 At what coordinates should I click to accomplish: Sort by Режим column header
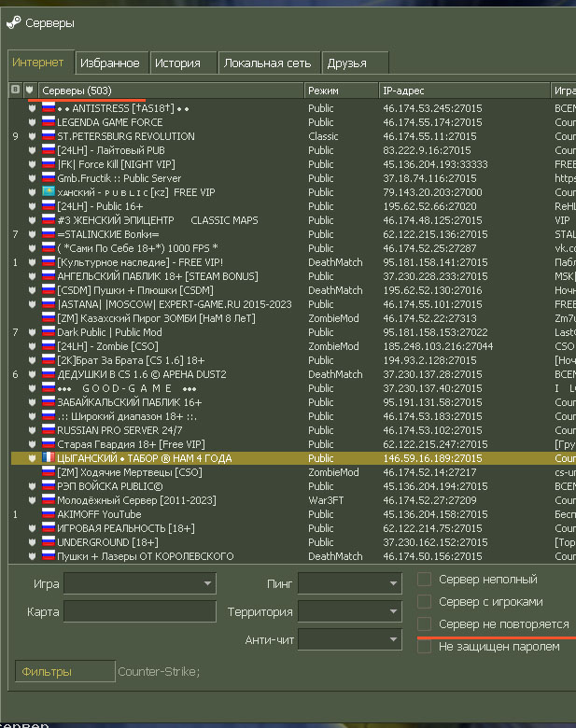342,91
